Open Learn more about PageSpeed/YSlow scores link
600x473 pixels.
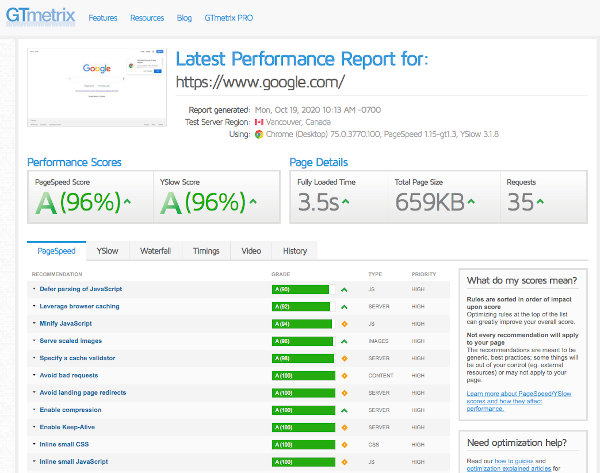tap(518, 401)
